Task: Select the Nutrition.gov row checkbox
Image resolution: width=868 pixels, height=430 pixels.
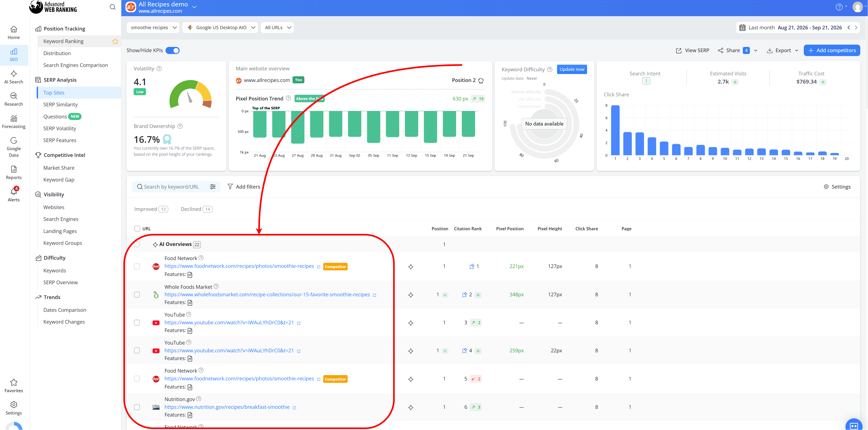Action: pyautogui.click(x=137, y=407)
